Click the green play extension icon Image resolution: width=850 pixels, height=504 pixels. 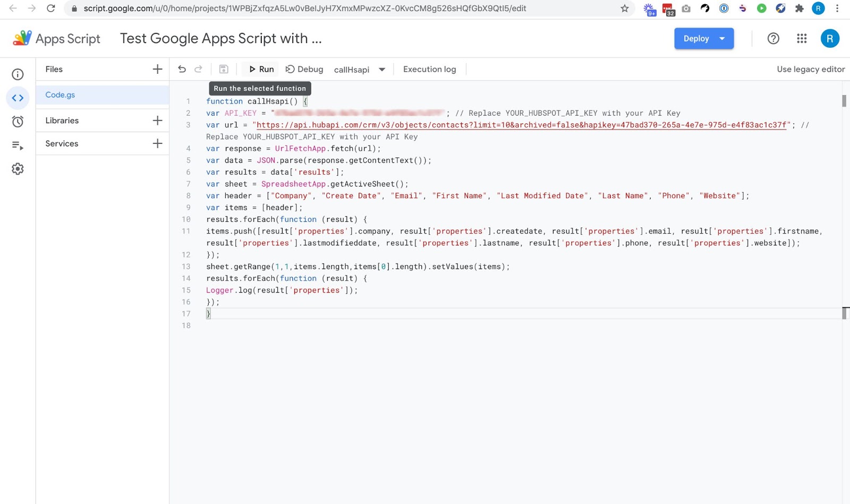[x=761, y=8]
